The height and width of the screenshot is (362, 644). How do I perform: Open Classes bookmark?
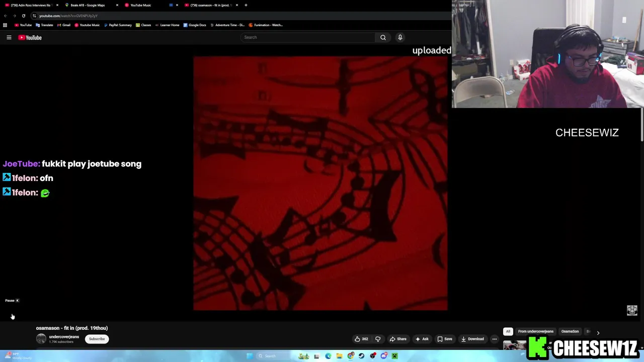click(x=143, y=25)
